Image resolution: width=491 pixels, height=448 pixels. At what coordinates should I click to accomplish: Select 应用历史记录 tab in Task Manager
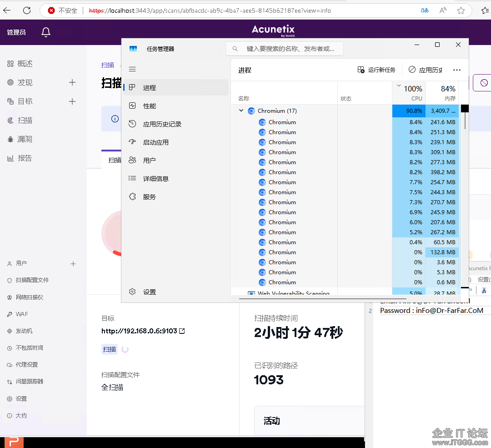point(176,124)
